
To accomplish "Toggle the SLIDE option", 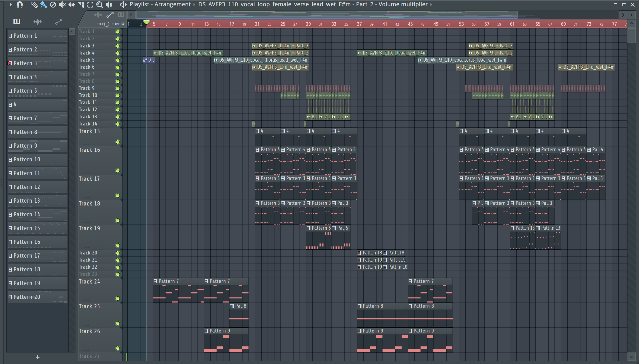I will click(x=123, y=24).
